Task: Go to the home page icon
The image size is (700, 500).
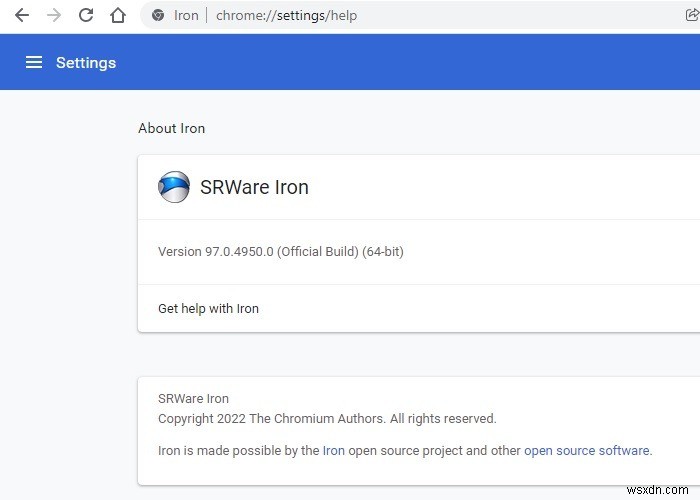Action: click(x=118, y=15)
